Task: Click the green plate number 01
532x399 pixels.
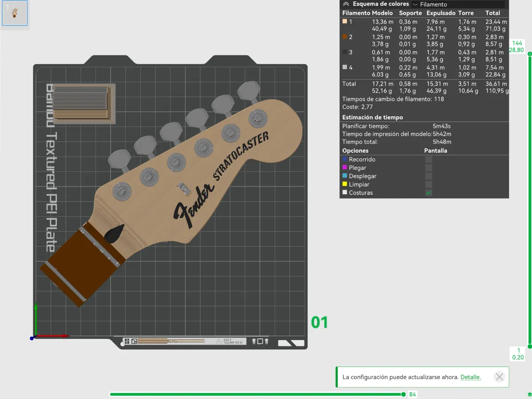Action: (319, 322)
